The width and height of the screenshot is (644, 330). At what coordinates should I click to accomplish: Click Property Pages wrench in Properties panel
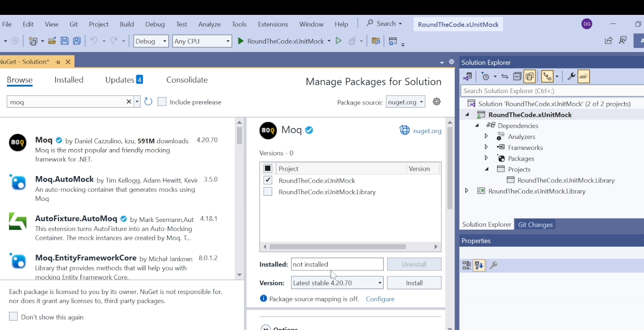point(494,265)
